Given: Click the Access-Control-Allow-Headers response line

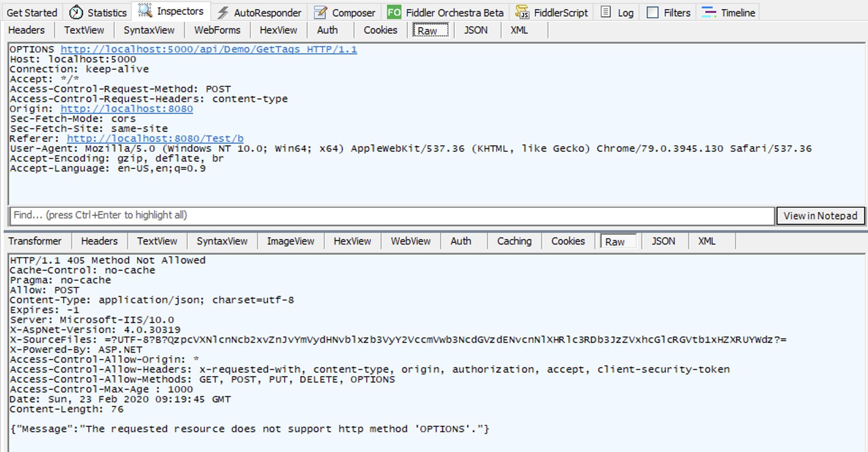Looking at the screenshot, I should 370,369.
